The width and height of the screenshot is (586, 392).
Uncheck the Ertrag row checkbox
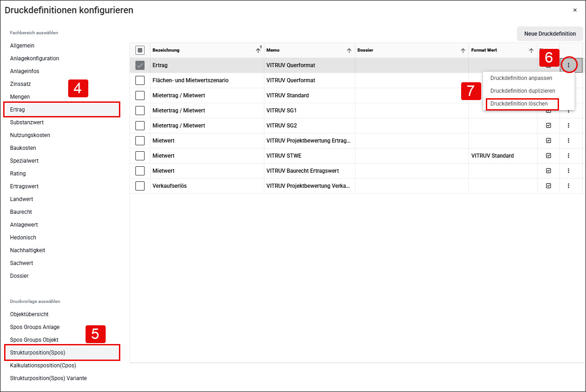click(x=140, y=65)
